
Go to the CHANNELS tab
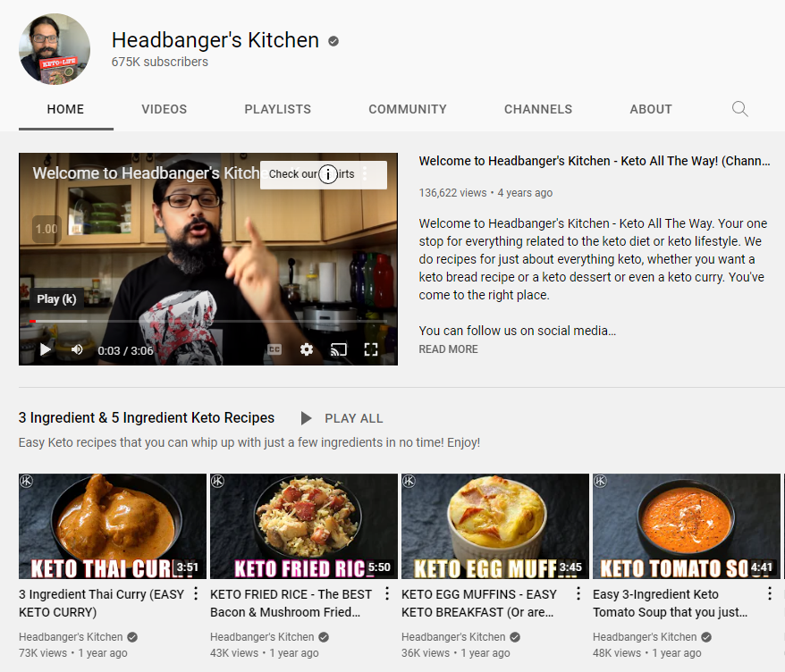tap(538, 109)
